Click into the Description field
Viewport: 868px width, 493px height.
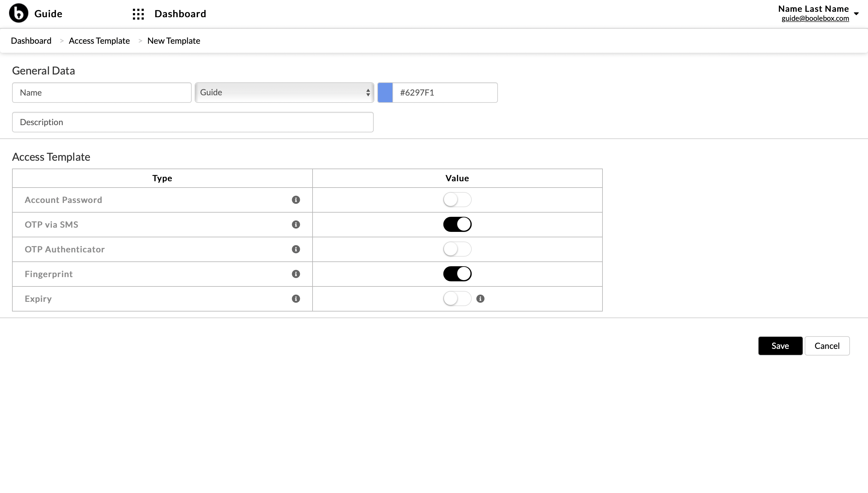[193, 122]
